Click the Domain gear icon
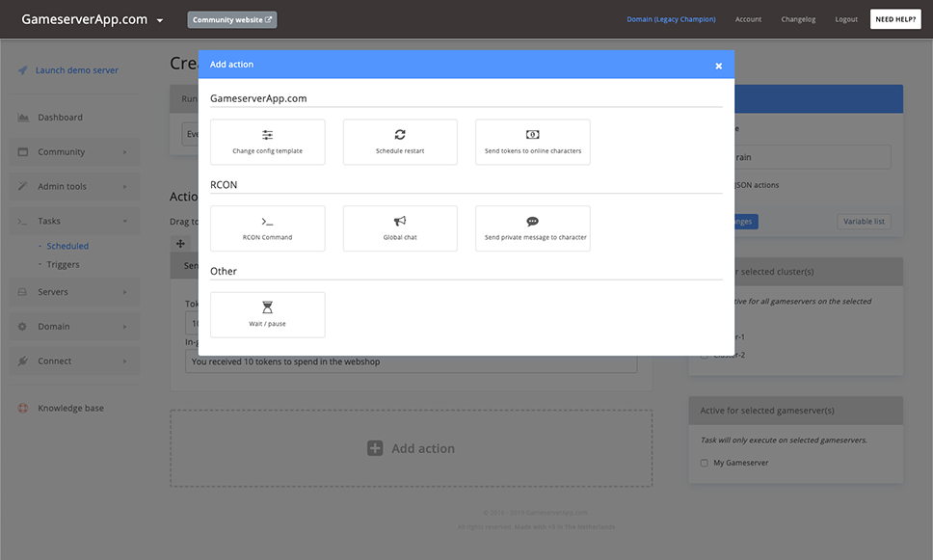Screen dimensions: 933x560 [x=22, y=326]
